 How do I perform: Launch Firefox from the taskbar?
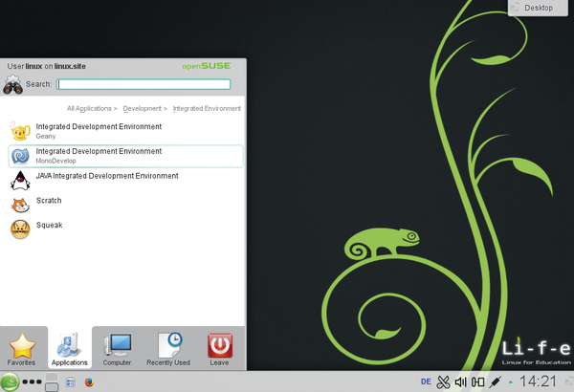(x=89, y=382)
